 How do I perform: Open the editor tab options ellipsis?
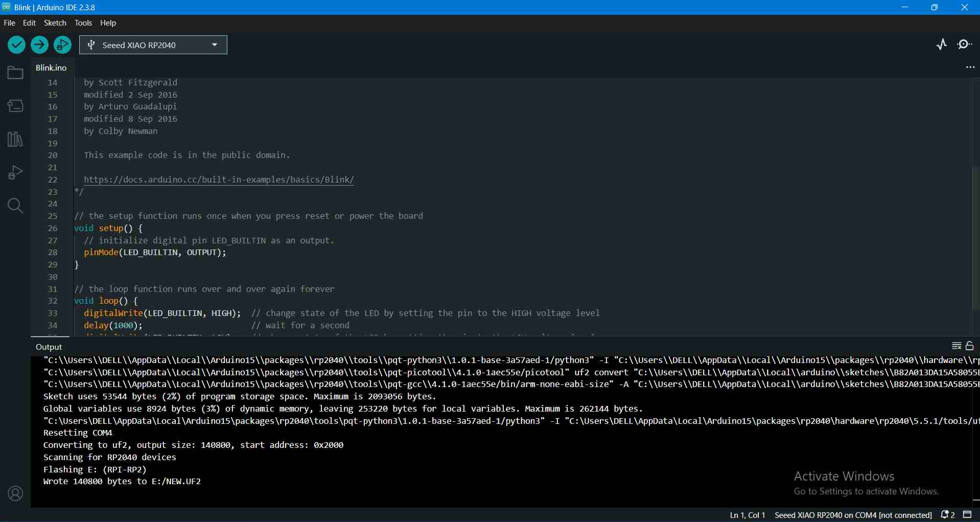[970, 67]
